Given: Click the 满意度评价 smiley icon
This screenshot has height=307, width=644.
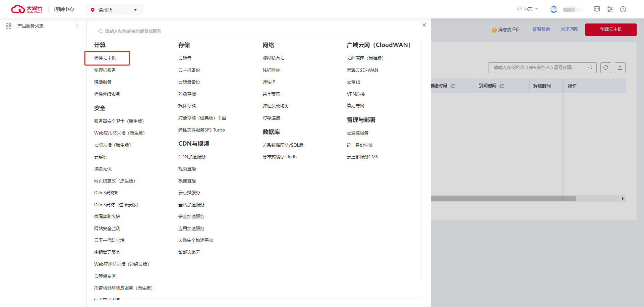Looking at the screenshot, I should pyautogui.click(x=494, y=30).
